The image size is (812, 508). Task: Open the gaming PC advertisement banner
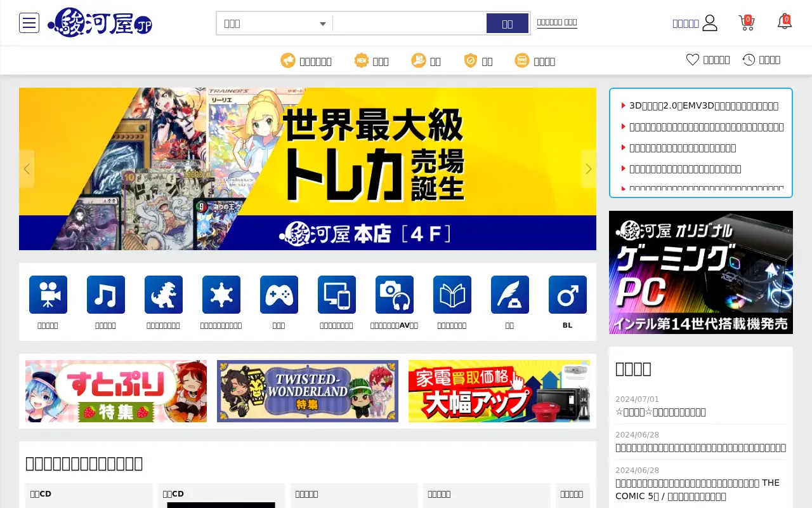(701, 272)
